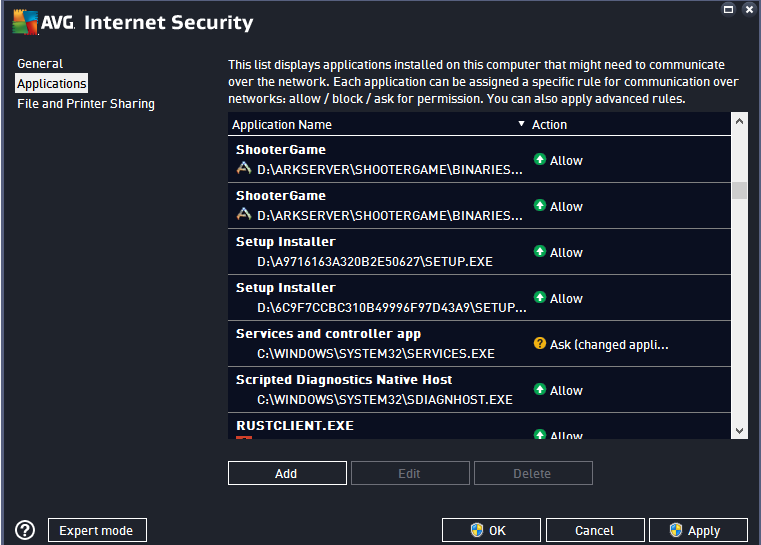Select the RUSTCLIENT.EXE application row
Viewport: 761px width, 545px height.
pos(380,428)
